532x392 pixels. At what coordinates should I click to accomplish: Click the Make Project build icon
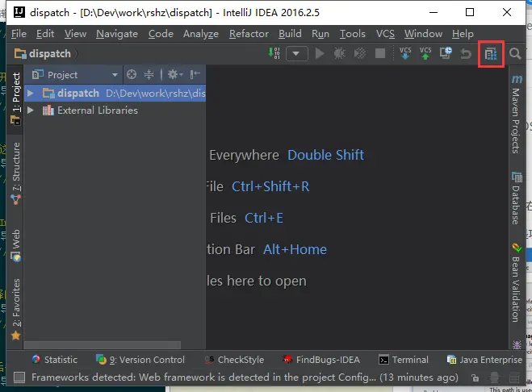click(274, 53)
